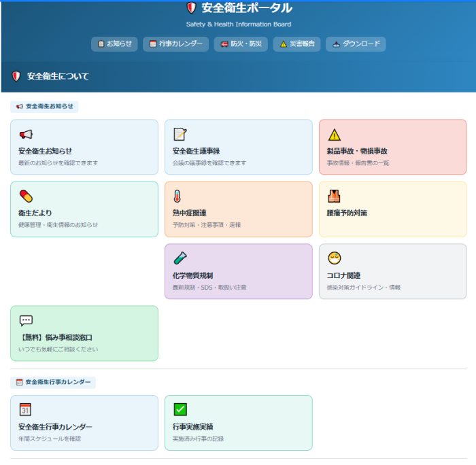Open the 安全衛生行事カレンダー card title
This screenshot has height=465, width=476.
(55, 427)
